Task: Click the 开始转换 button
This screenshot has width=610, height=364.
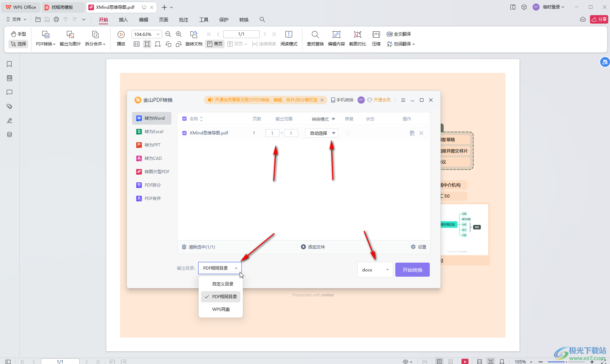Action: coord(413,270)
